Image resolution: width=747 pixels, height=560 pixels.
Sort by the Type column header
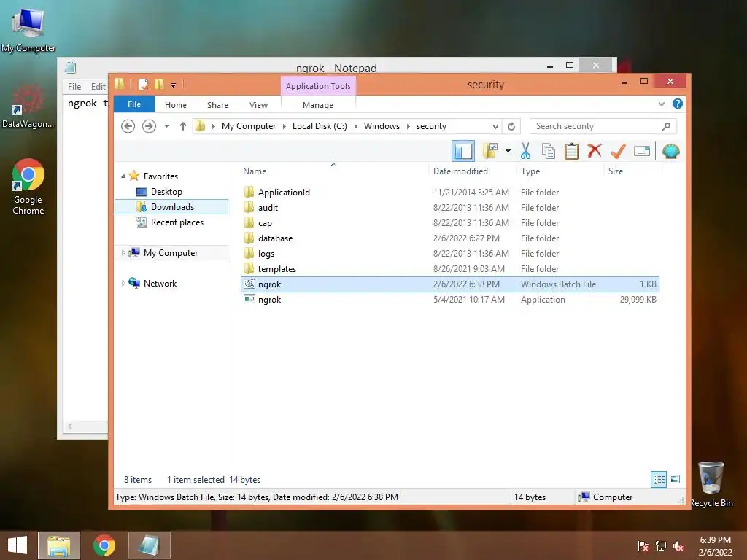pyautogui.click(x=530, y=171)
